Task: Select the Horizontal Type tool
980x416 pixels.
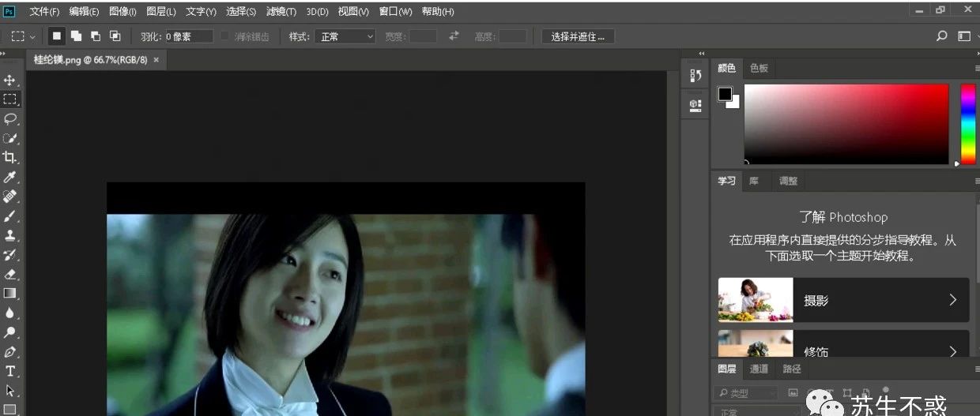Action: (x=10, y=371)
